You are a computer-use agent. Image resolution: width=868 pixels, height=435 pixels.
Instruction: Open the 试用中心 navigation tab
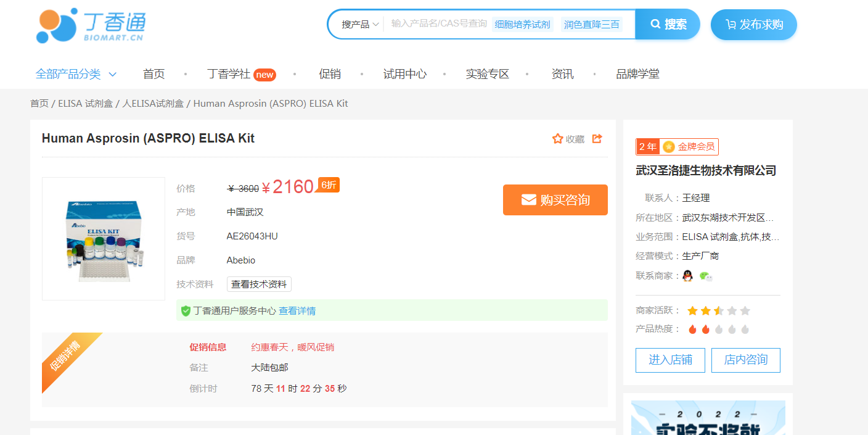[405, 74]
